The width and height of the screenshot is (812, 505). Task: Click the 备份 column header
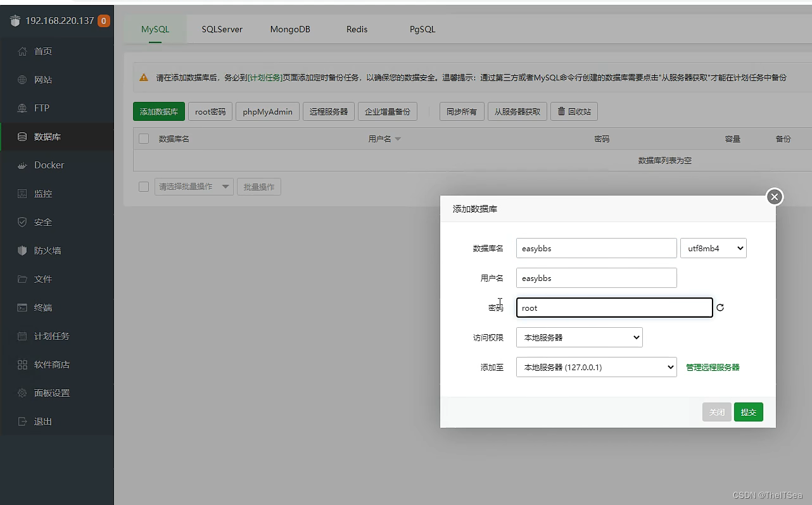coord(783,139)
